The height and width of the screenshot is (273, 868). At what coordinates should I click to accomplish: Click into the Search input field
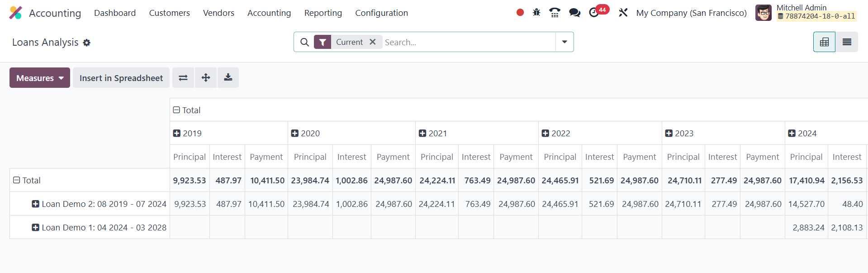coord(468,42)
